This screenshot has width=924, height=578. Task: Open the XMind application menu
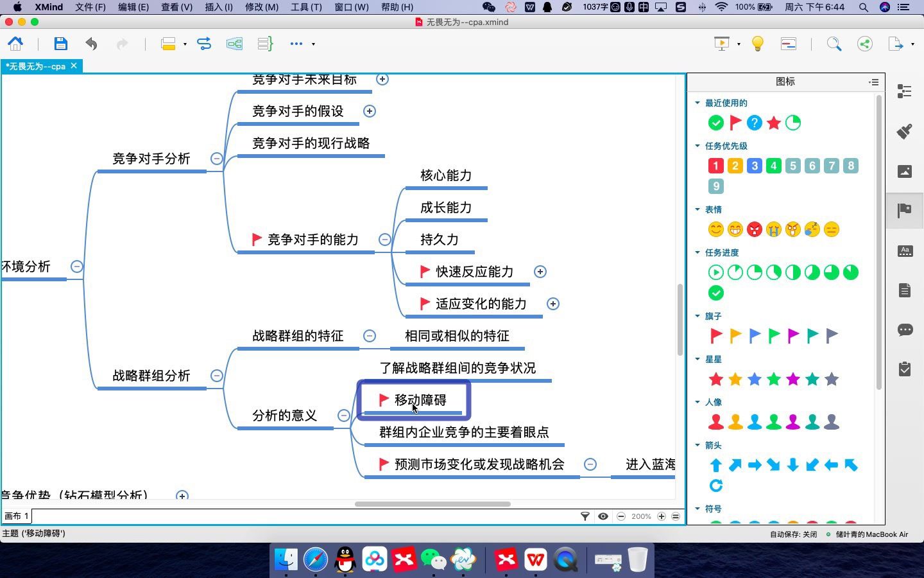[x=49, y=7]
